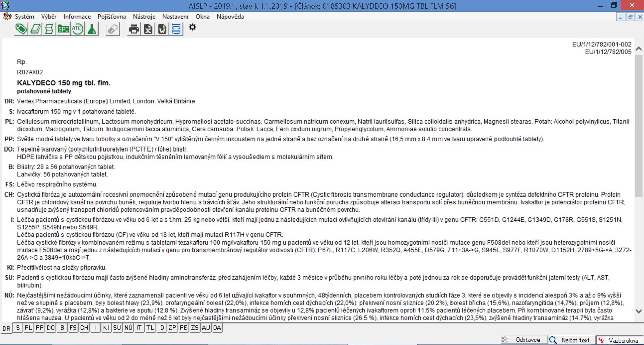Click the black gear settings icon
The width and height of the screenshot is (644, 345).
pyautogui.click(x=192, y=27)
